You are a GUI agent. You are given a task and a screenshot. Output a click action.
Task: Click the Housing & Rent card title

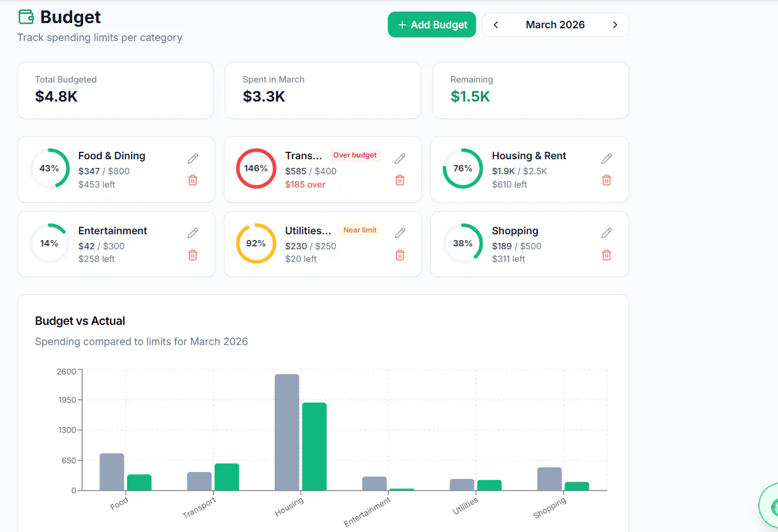click(529, 156)
